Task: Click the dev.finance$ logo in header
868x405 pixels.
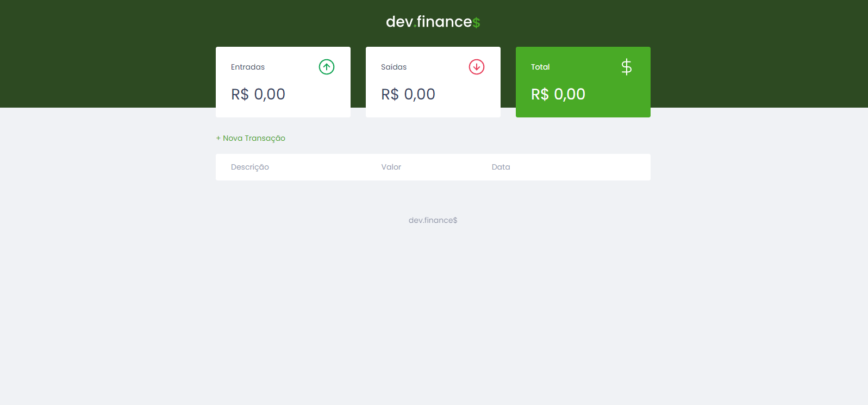Action: click(x=433, y=22)
